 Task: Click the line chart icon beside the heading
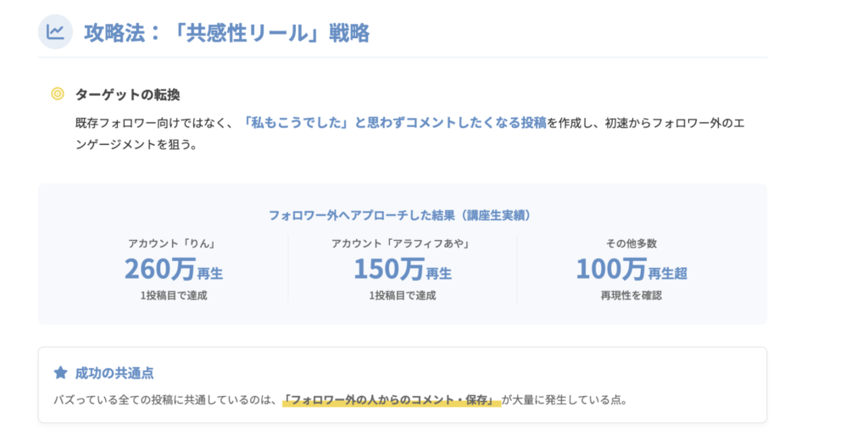tap(55, 32)
